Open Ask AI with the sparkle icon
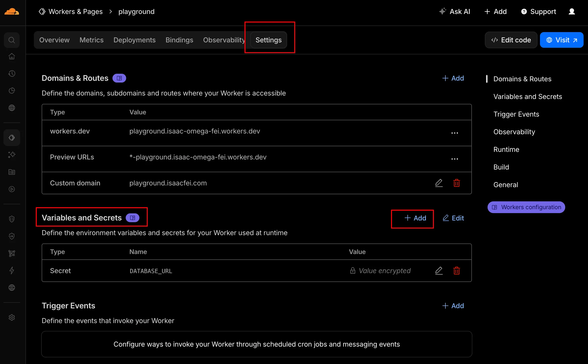The image size is (588, 364). 442,11
